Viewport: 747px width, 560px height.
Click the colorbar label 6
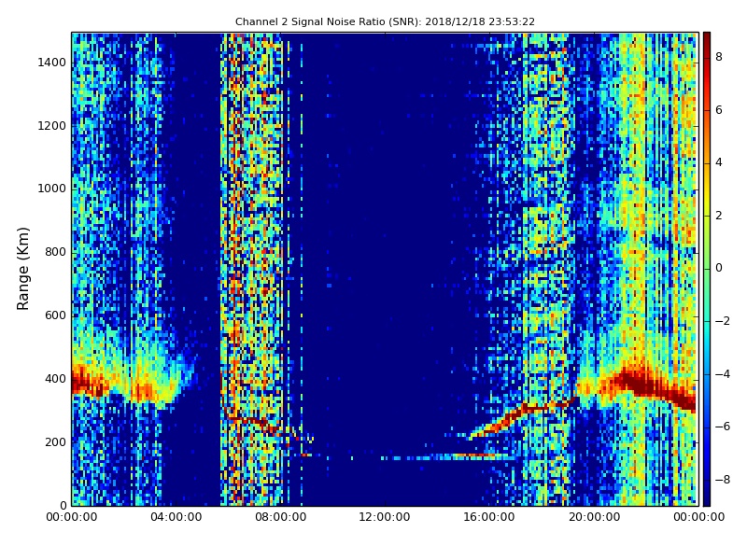point(719,110)
